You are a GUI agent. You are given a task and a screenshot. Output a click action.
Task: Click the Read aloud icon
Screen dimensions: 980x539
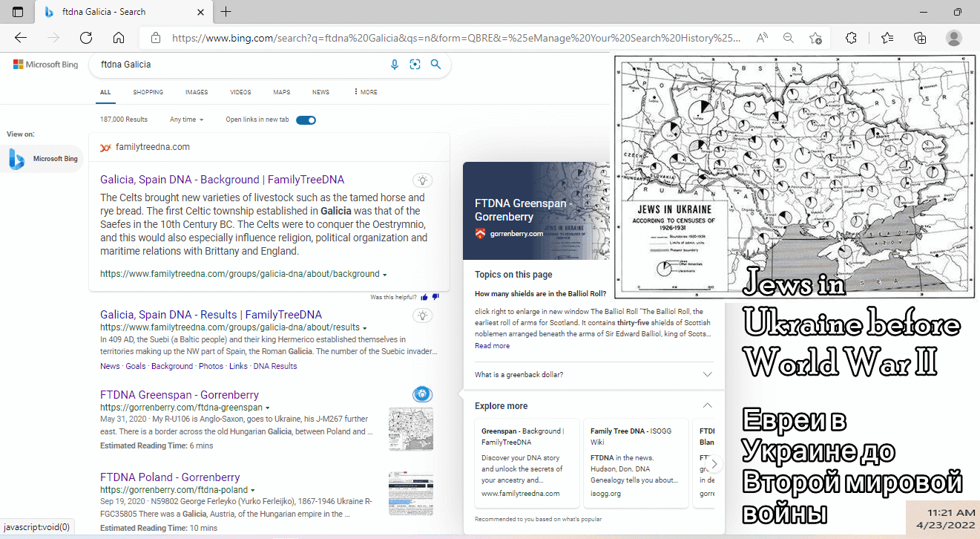coord(762,38)
